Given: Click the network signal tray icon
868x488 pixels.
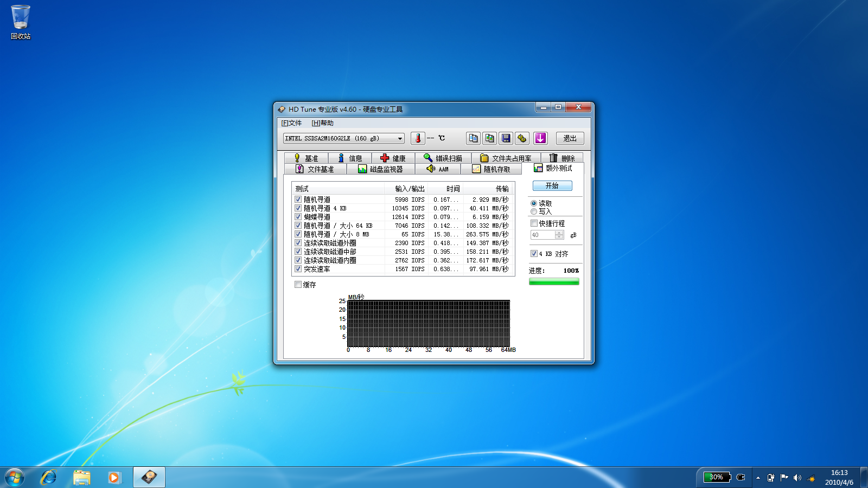Looking at the screenshot, I should [x=811, y=478].
